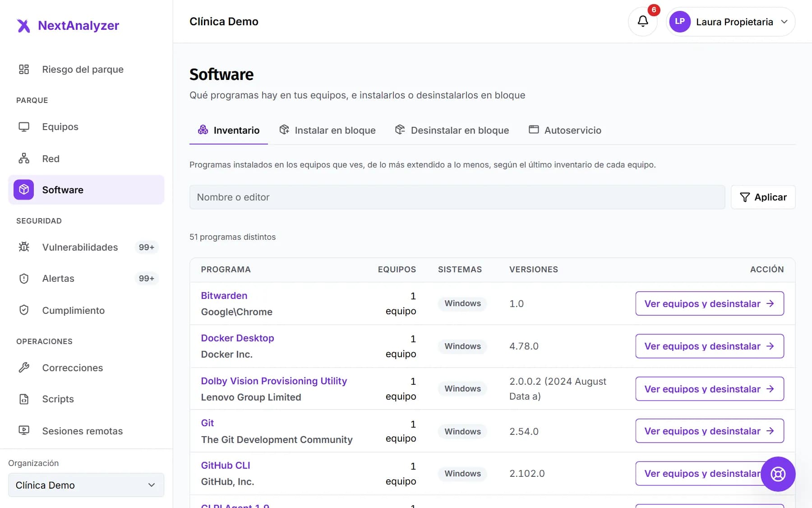Click the EQUIPOS column header
Viewport: 812px width, 508px height.
pos(397,270)
